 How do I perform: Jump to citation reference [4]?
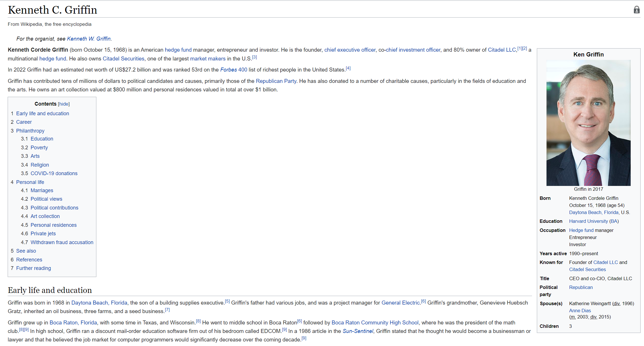[x=348, y=68]
